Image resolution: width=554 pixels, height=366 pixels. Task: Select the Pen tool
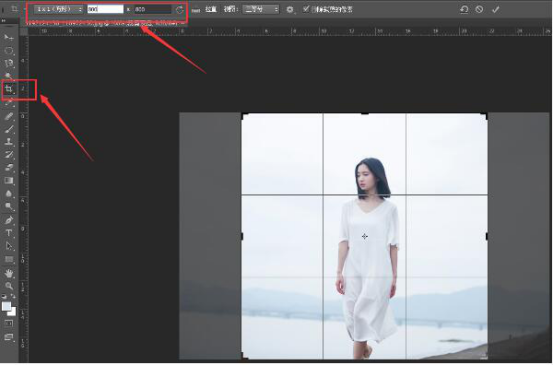(9, 220)
